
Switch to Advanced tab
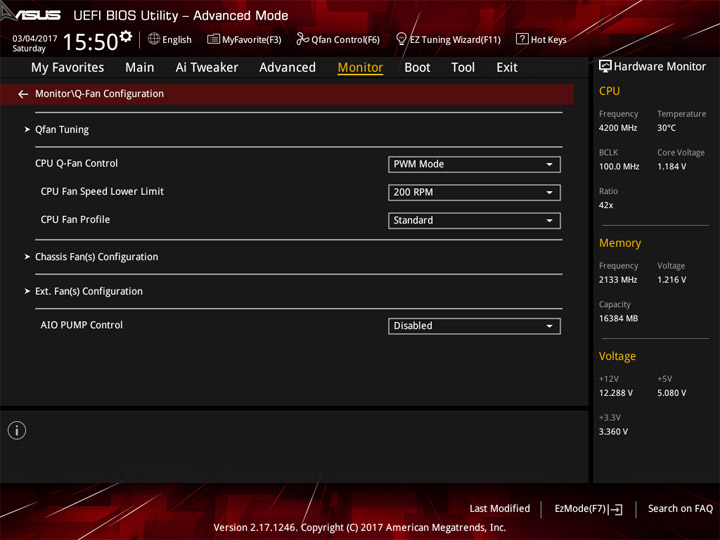click(287, 68)
